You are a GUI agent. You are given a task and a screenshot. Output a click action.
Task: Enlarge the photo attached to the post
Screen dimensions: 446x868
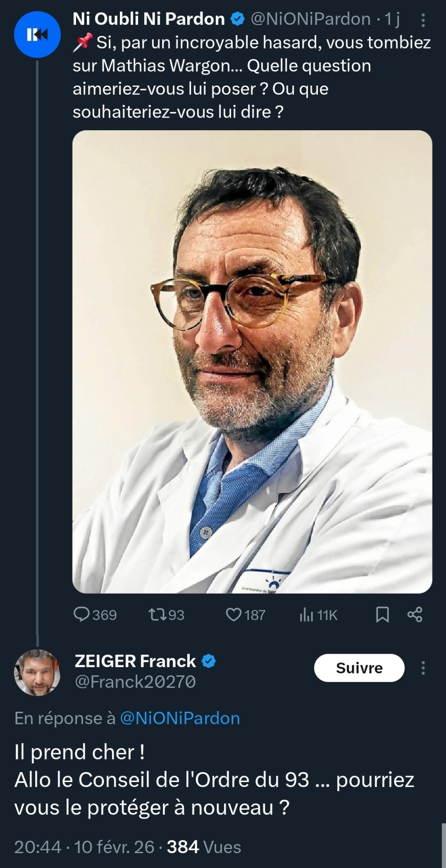[252, 362]
